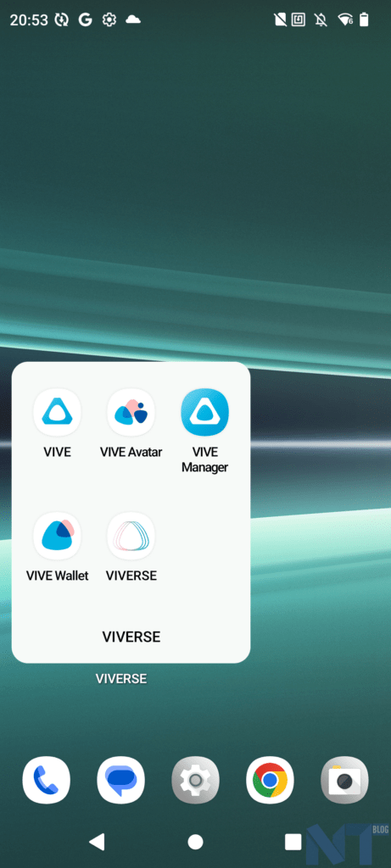Open the Messages app in dock
The image size is (391, 868).
[120, 780]
